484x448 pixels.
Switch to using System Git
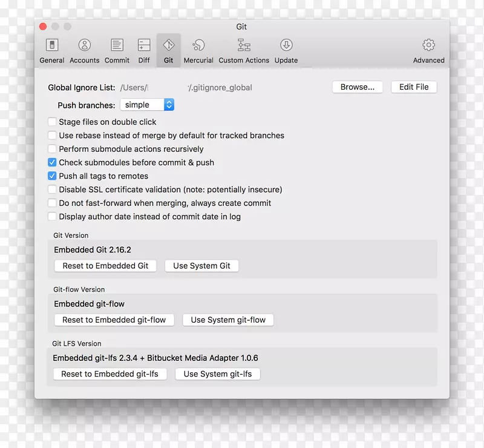(x=201, y=265)
